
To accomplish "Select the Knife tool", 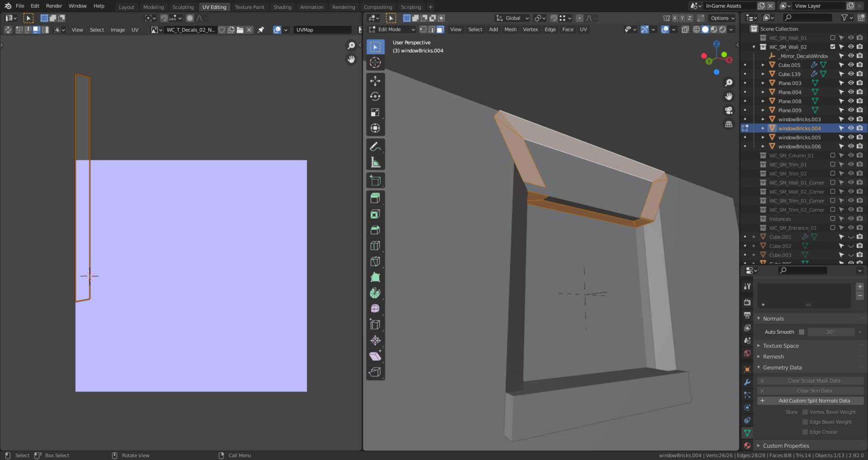I will click(375, 261).
